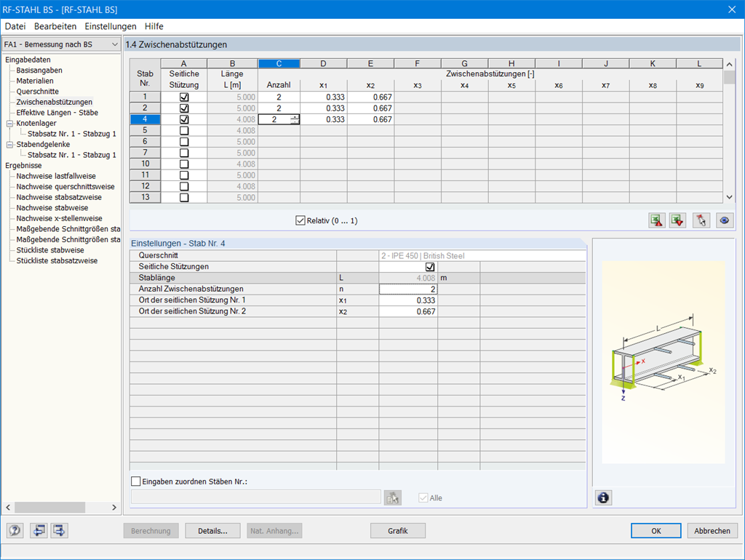Open the Einstellungen menu
The width and height of the screenshot is (745, 560).
pos(111,26)
